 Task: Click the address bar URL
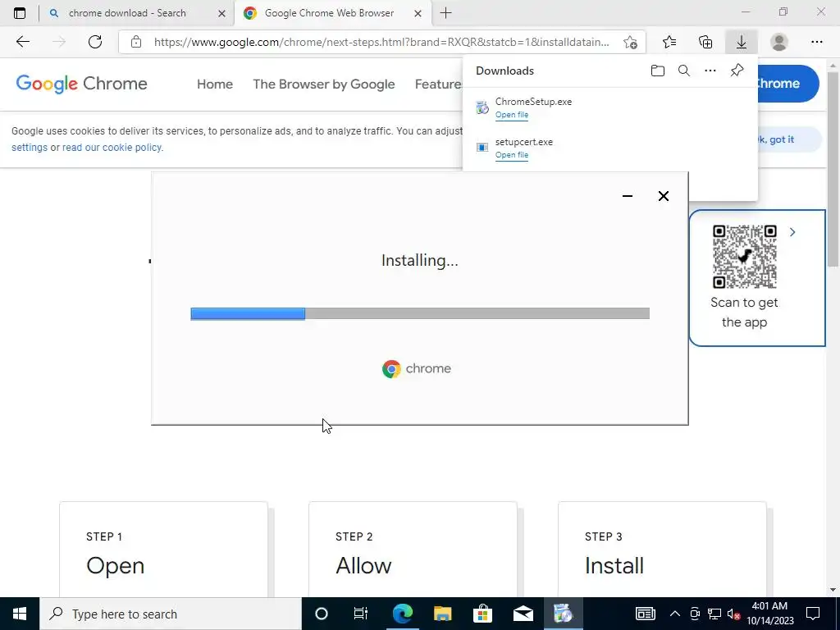click(381, 42)
